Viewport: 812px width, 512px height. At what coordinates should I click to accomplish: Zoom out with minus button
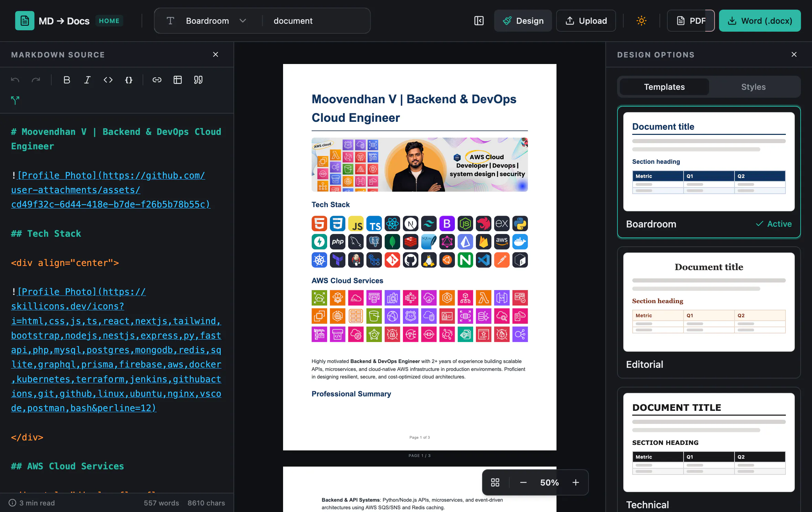[x=523, y=482]
